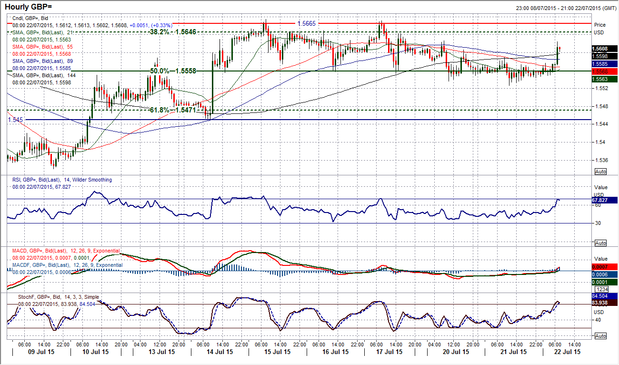
Task: Click the Auto scale button in RSI panel
Action: 600,243
